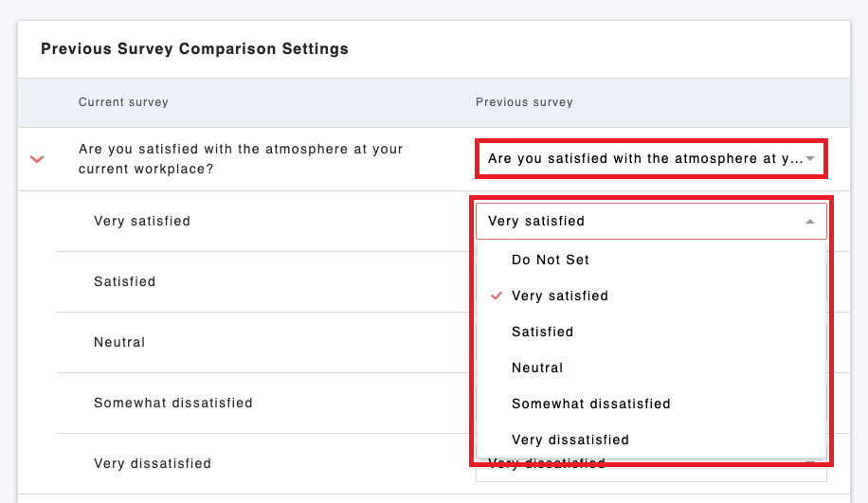The height and width of the screenshot is (503, 868).
Task: Click the gray arrow on the question dropdown
Action: tap(810, 159)
